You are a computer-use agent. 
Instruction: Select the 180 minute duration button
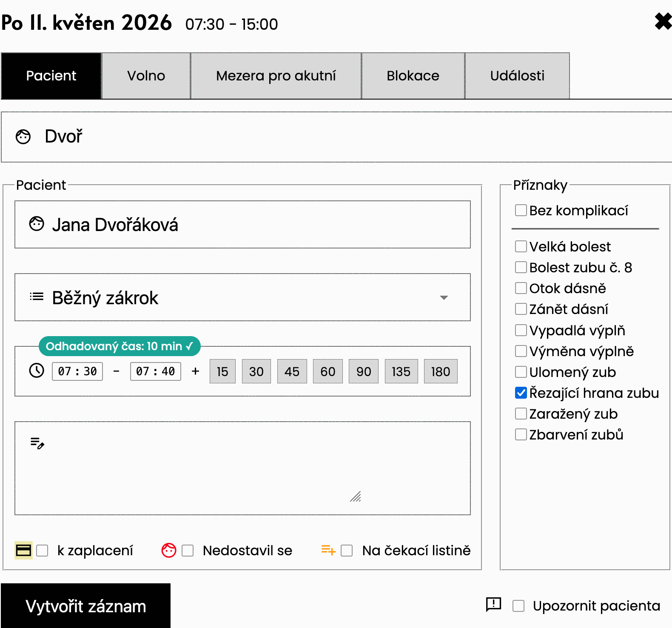point(441,371)
